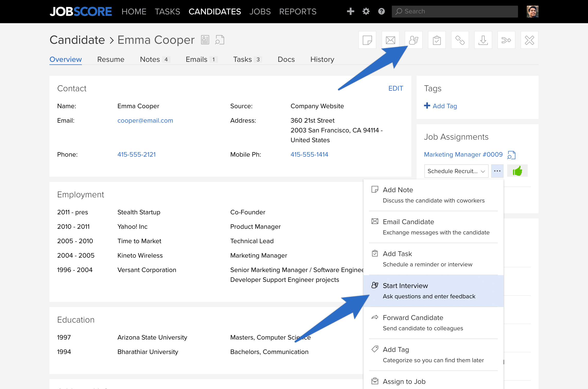The image size is (588, 389).
Task: Click the Add Task clipboard icon
Action: click(x=437, y=40)
